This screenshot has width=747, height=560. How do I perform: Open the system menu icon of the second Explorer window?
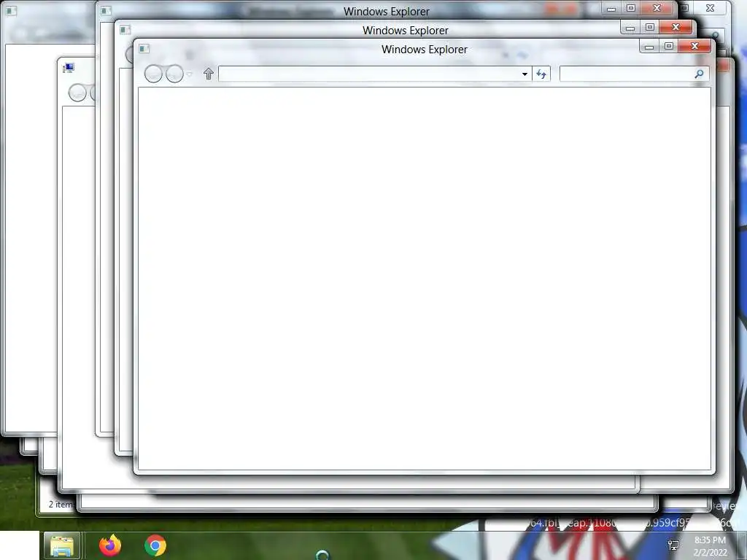125,29
